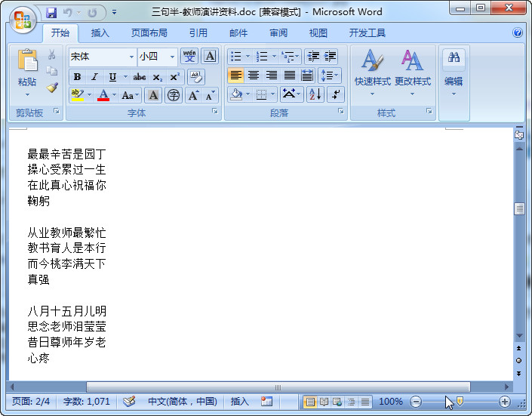Open borders dropdown arrow
Screen dimensions: 532x416
point(272,94)
